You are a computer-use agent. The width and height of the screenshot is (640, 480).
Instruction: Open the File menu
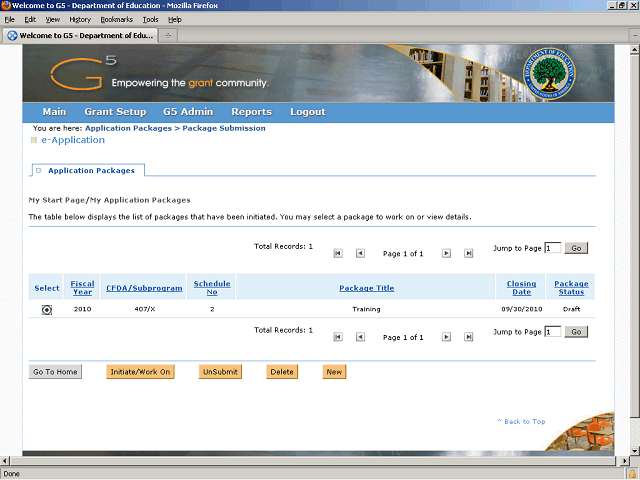(x=9, y=19)
